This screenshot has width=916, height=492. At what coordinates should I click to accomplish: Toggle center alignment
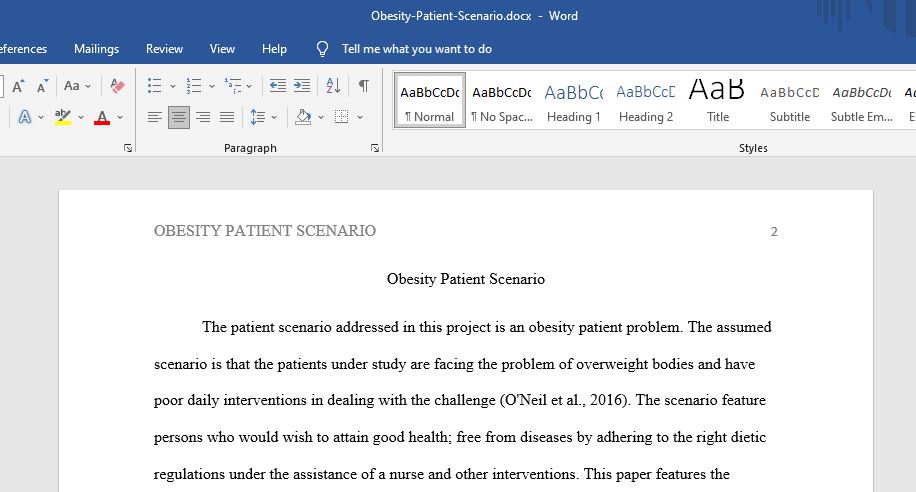point(179,117)
